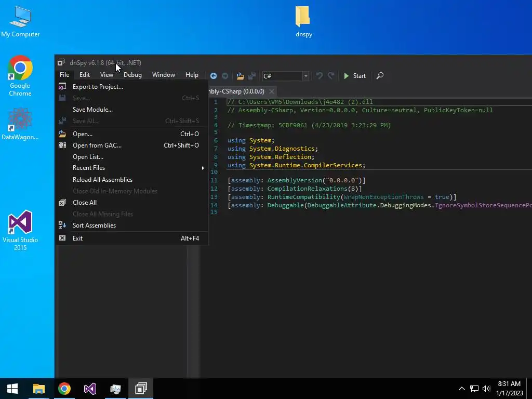Click the Undo toolbar icon
This screenshot has width=532, height=399.
pos(320,76)
